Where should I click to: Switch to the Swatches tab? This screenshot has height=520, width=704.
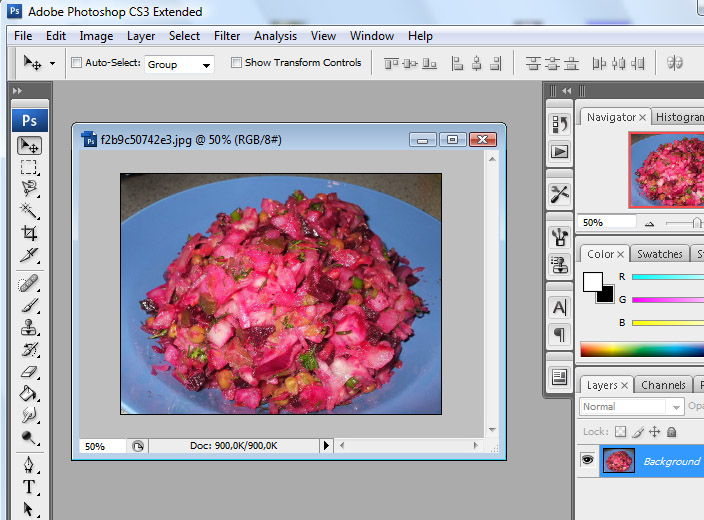click(x=659, y=254)
